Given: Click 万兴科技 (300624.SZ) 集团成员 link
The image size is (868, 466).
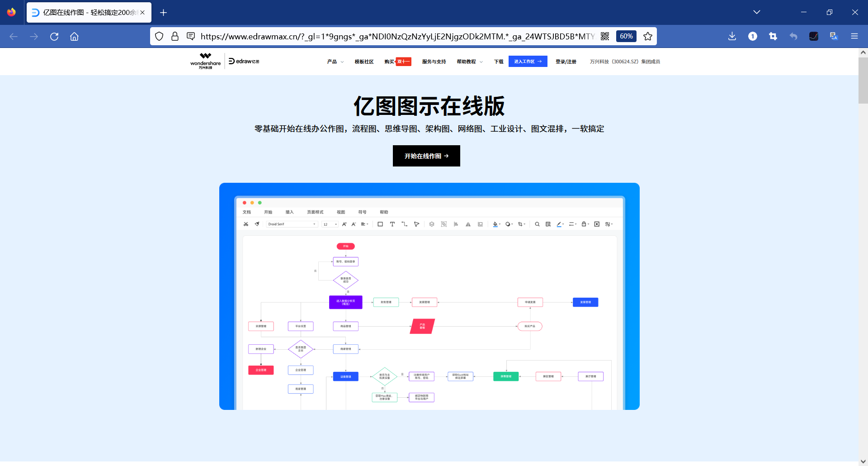Looking at the screenshot, I should pyautogui.click(x=625, y=62).
